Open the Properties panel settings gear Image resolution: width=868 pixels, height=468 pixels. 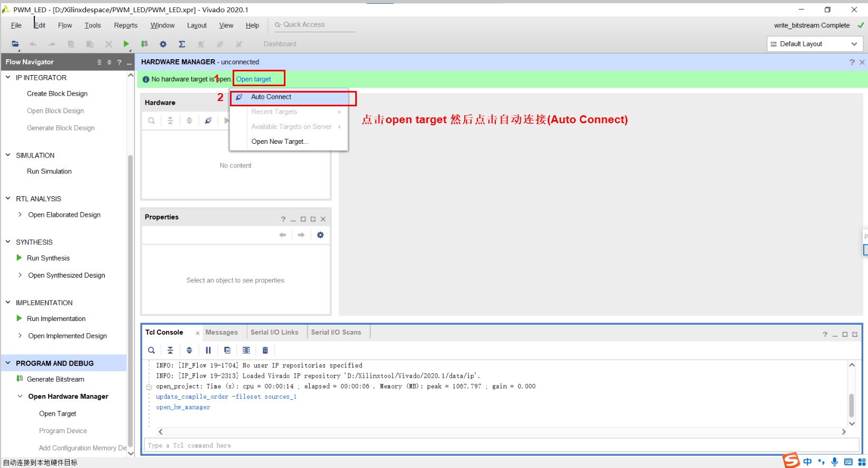[x=320, y=235]
